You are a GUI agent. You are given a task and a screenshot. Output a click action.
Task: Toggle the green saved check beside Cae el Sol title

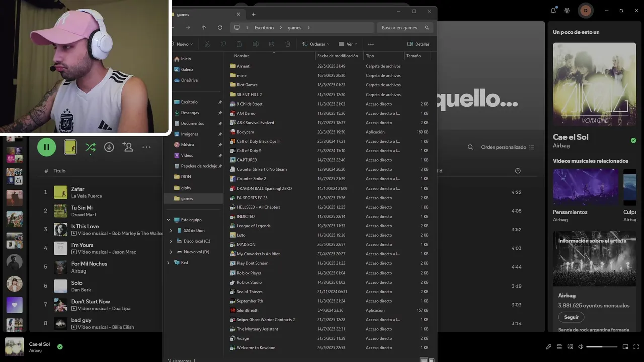pos(633,140)
